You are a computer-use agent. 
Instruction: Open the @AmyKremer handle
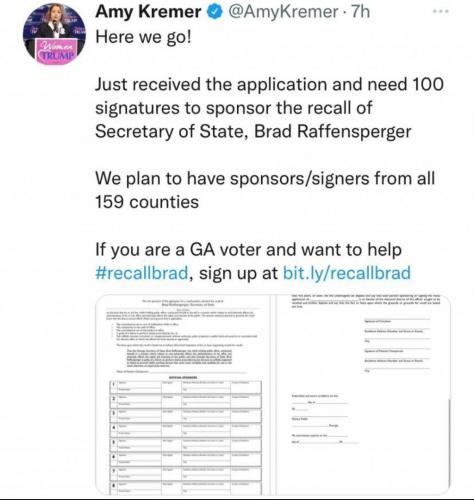point(283,12)
